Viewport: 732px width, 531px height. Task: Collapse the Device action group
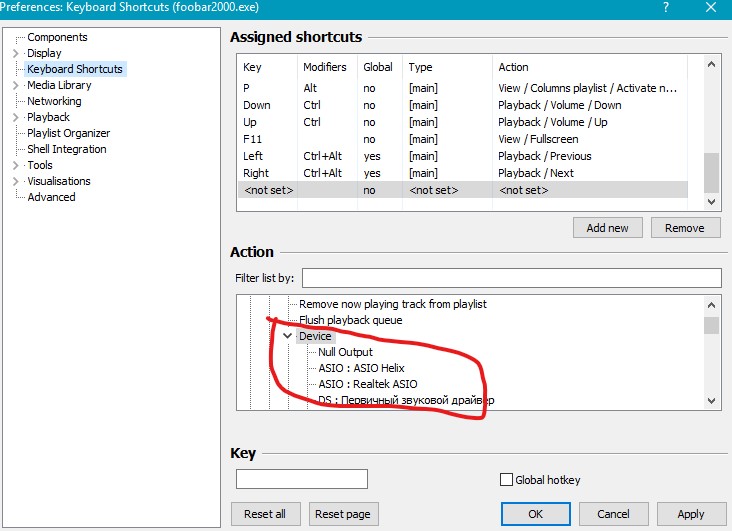[x=287, y=336]
